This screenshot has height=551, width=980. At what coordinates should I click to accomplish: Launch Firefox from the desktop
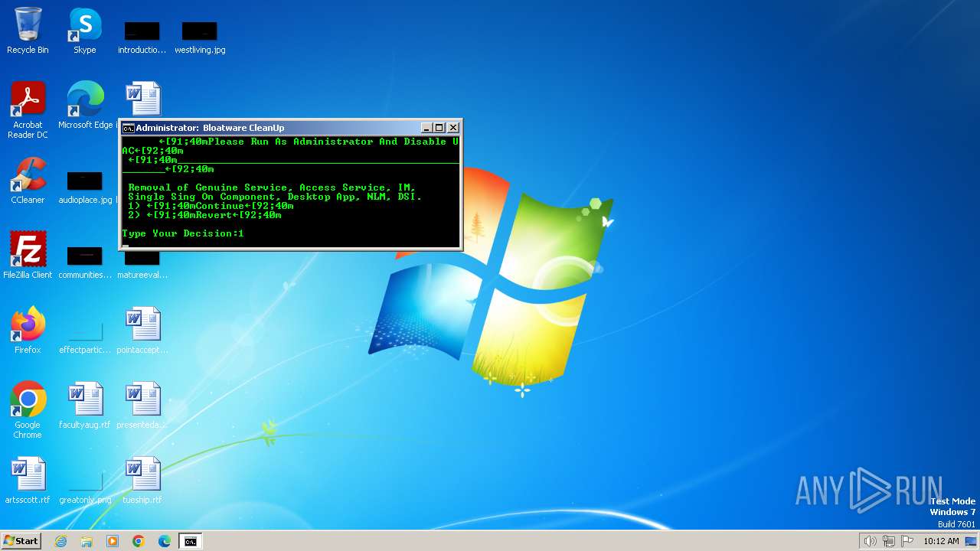pyautogui.click(x=28, y=331)
